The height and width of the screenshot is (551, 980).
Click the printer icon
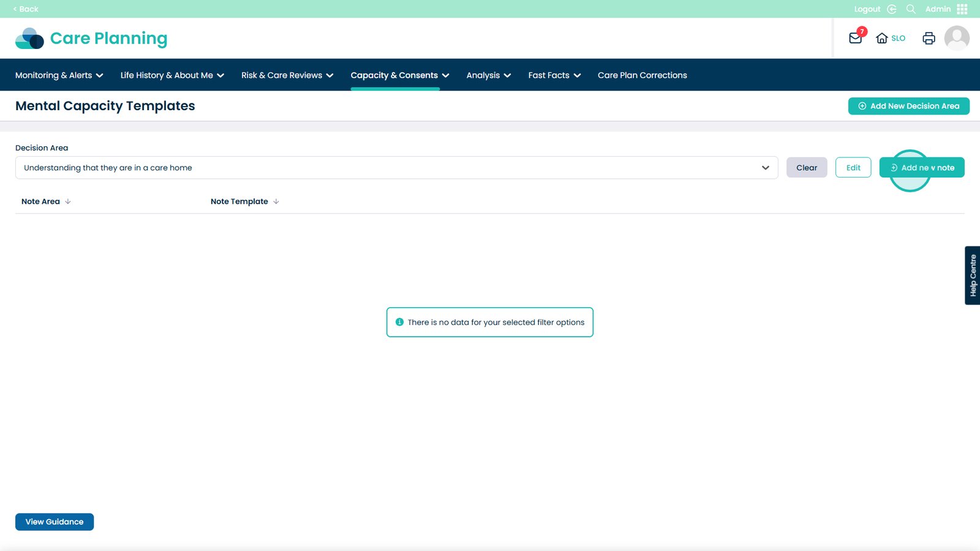coord(929,38)
